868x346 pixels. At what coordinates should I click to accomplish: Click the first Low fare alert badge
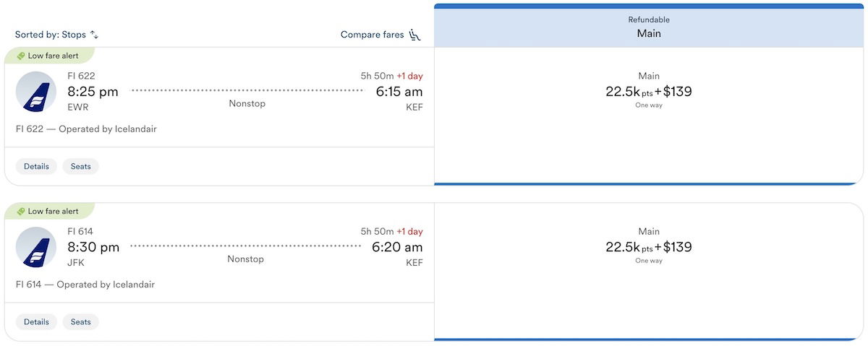(52, 56)
